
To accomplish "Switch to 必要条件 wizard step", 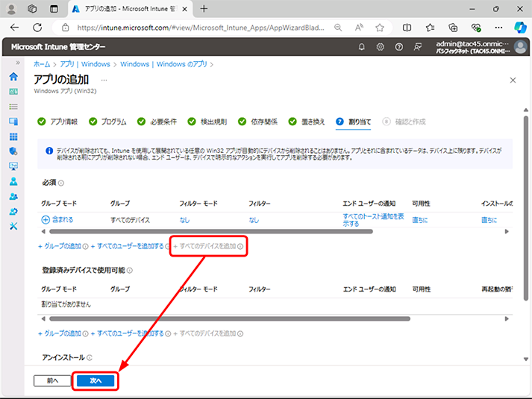I will (x=157, y=122).
